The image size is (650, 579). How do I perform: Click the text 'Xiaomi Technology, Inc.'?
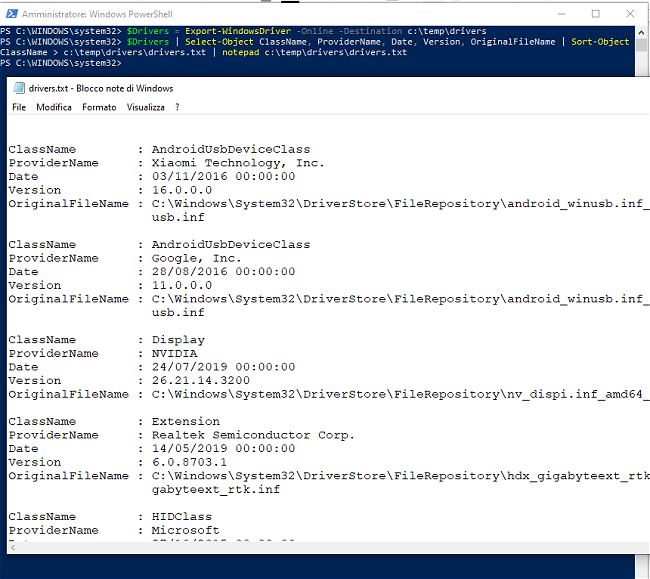[238, 163]
